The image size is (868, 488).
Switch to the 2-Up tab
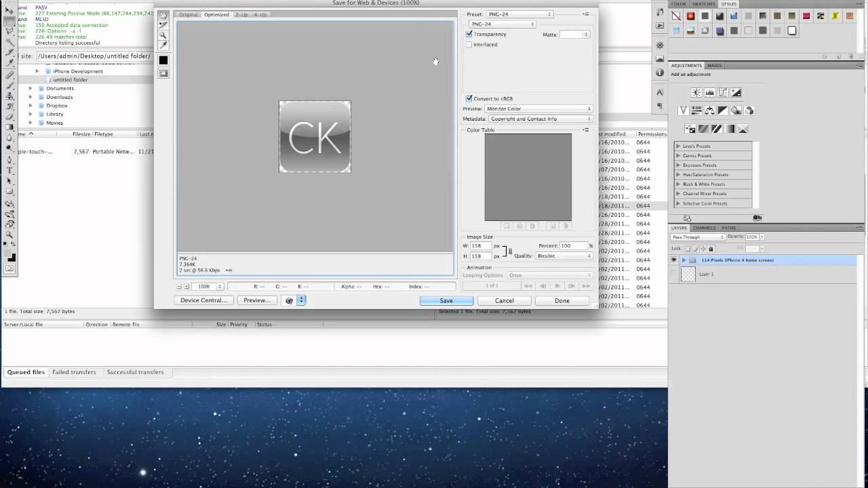click(x=241, y=14)
